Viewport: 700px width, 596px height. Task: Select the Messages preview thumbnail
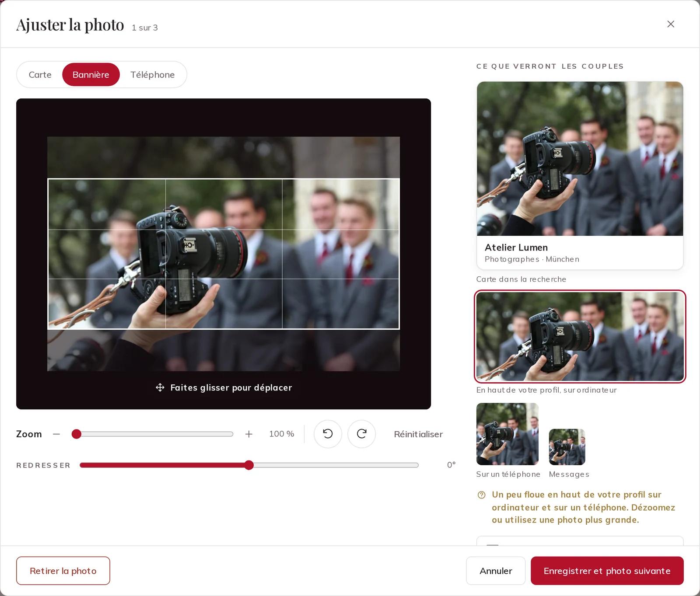tap(567, 447)
